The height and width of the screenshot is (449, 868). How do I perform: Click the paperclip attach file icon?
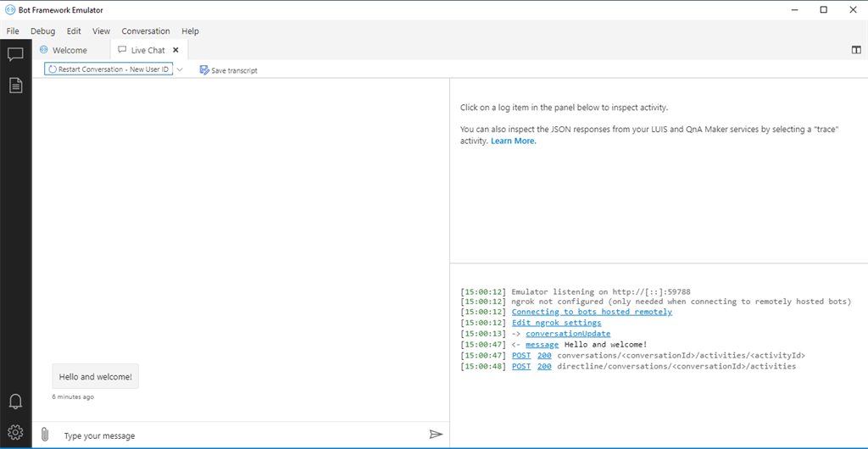(x=45, y=435)
